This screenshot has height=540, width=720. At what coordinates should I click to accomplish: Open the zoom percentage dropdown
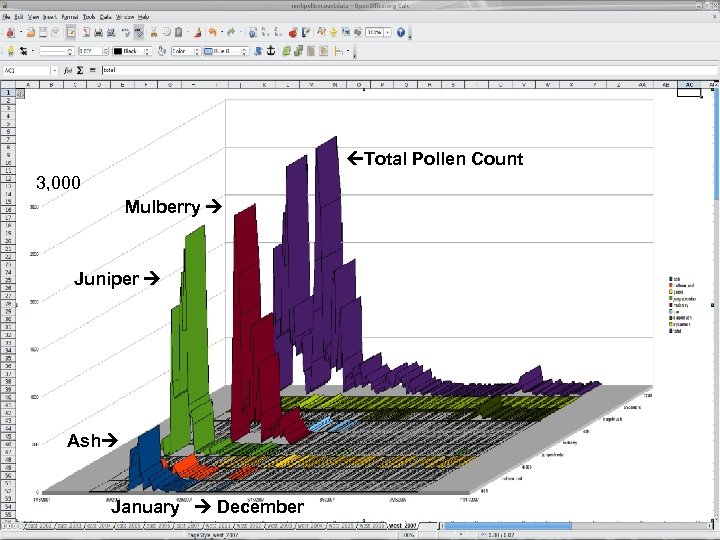tap(388, 33)
